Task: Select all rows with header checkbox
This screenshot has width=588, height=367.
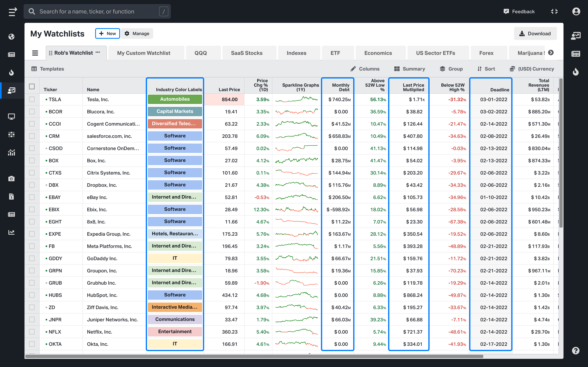Action: (x=32, y=86)
